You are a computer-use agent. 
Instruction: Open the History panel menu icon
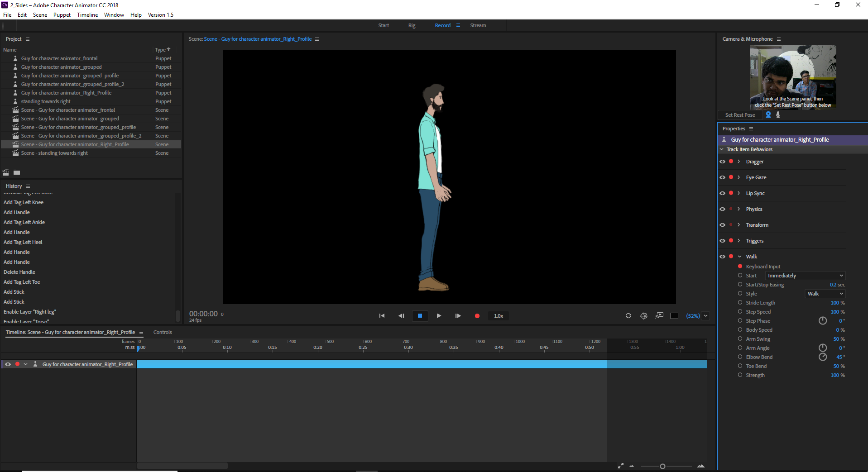pos(28,186)
